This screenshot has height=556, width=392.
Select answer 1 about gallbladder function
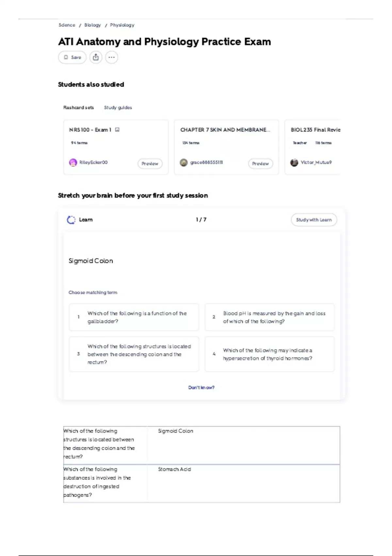click(134, 317)
